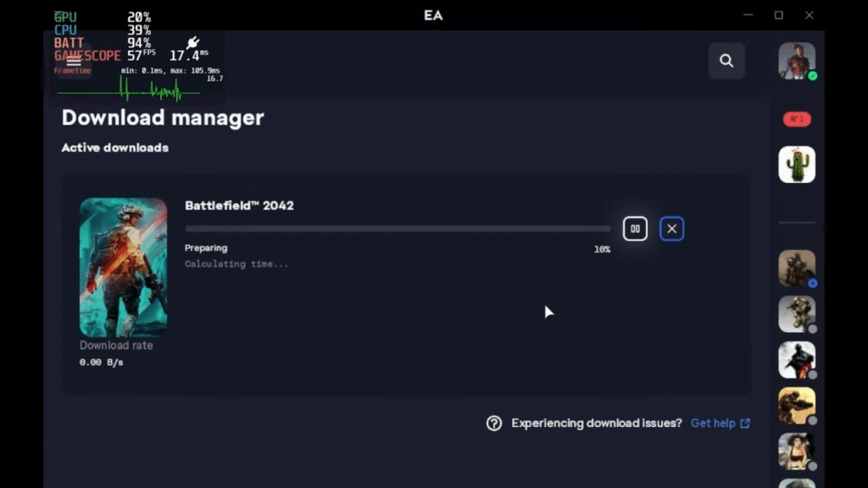Click the Battlefield 2042 cover art
868x488 pixels.
[x=123, y=267]
